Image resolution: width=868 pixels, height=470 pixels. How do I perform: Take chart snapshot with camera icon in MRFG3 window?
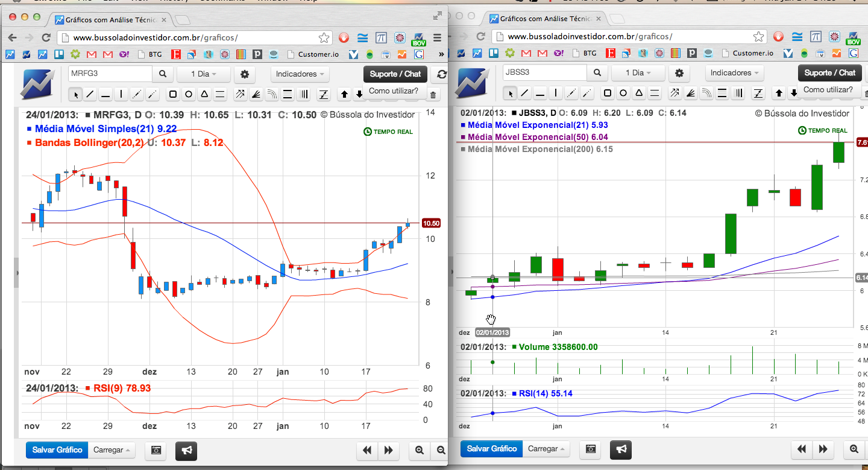coord(156,450)
